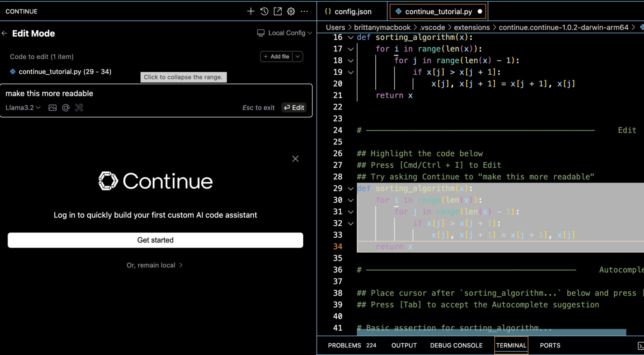Viewport: 644px width, 355px height.
Task: Open the extensions breadcrumb segment
Action: click(x=472, y=27)
